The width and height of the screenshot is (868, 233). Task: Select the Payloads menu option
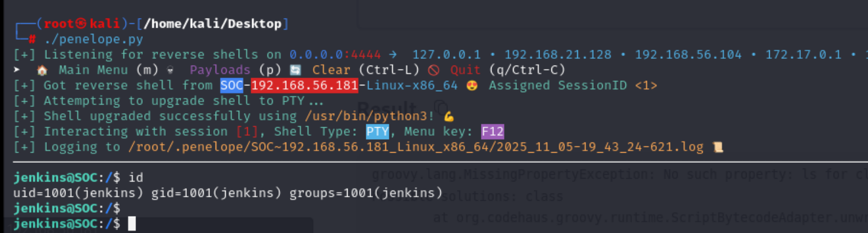point(220,70)
